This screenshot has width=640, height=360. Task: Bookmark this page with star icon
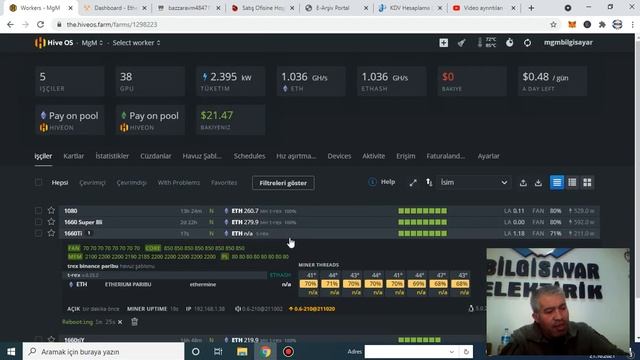553,24
